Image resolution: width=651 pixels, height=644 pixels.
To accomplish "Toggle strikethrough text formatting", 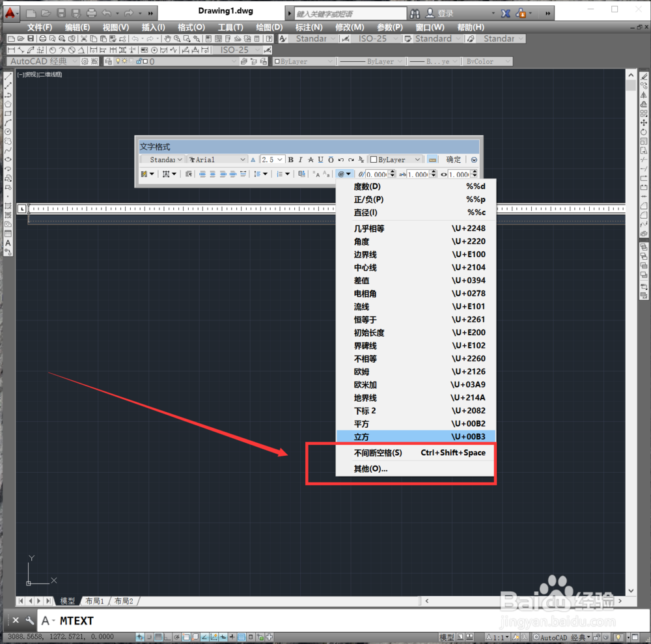I will click(x=311, y=160).
